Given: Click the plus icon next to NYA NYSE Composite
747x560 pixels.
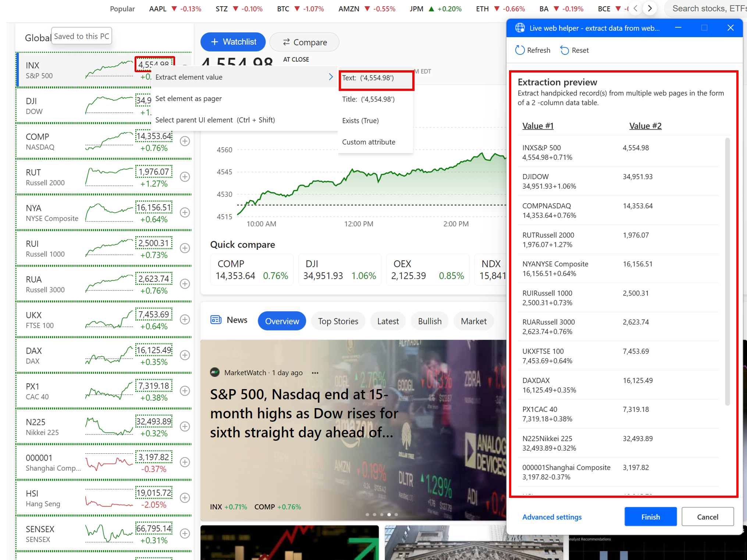Looking at the screenshot, I should tap(185, 212).
